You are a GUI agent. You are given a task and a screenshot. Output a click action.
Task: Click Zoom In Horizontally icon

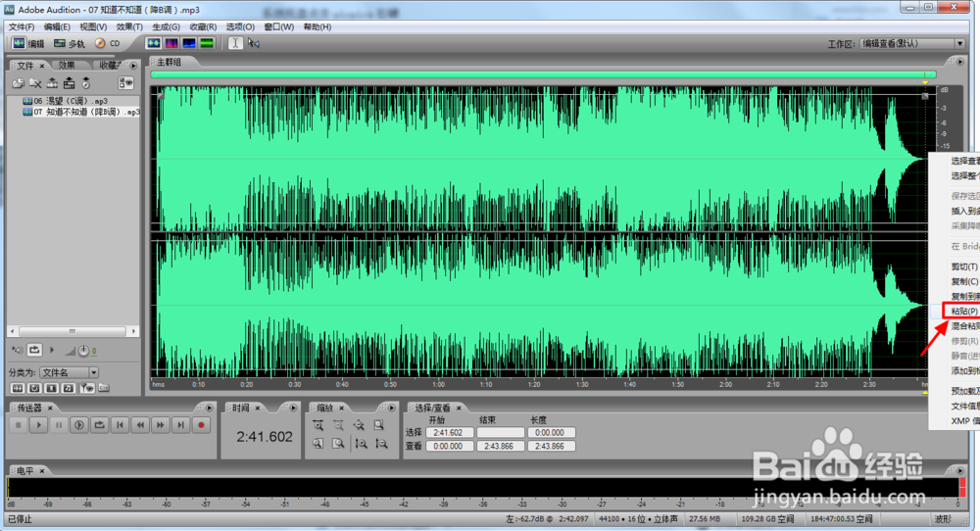[x=318, y=425]
